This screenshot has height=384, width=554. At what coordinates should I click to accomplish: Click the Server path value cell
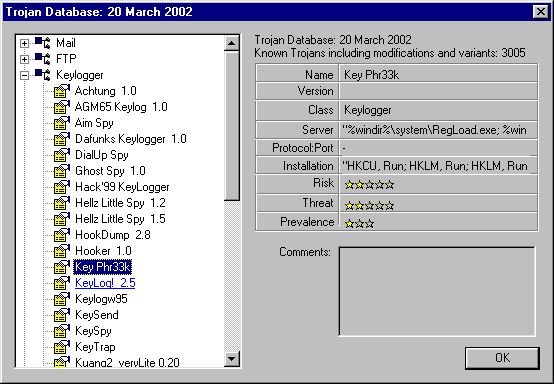click(438, 130)
